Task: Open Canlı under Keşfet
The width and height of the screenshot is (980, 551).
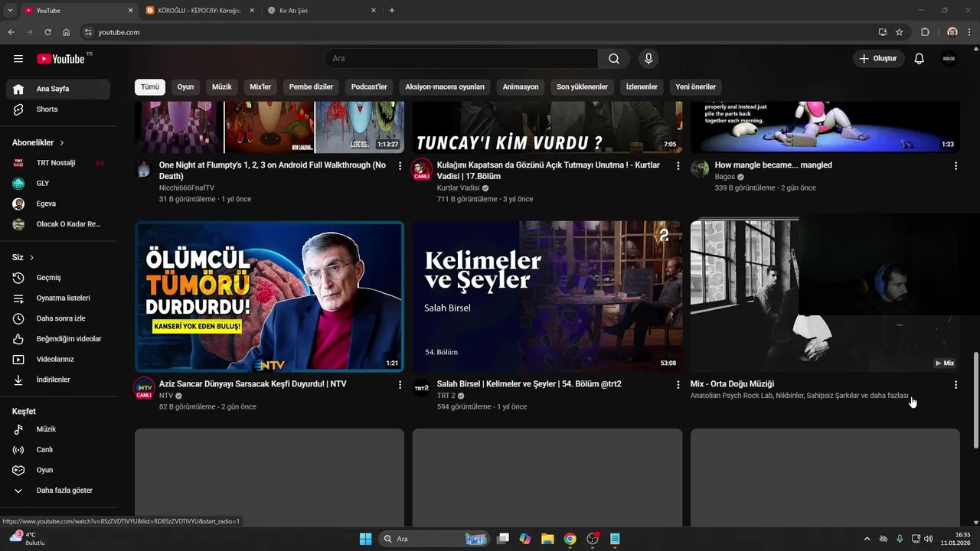Action: tap(58, 450)
